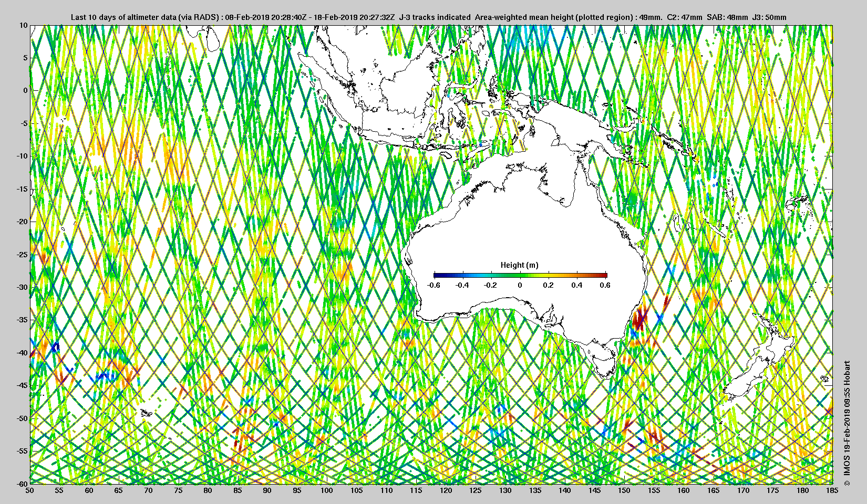Viewport: 867px width, 504px height.
Task: Click latitude axis label "-20"
Action: 22,222
